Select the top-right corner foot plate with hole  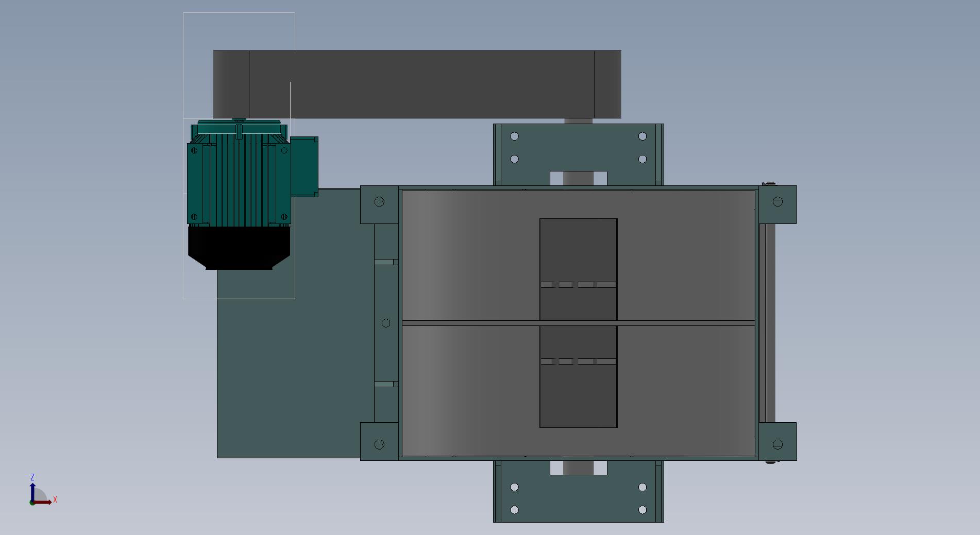(778, 205)
